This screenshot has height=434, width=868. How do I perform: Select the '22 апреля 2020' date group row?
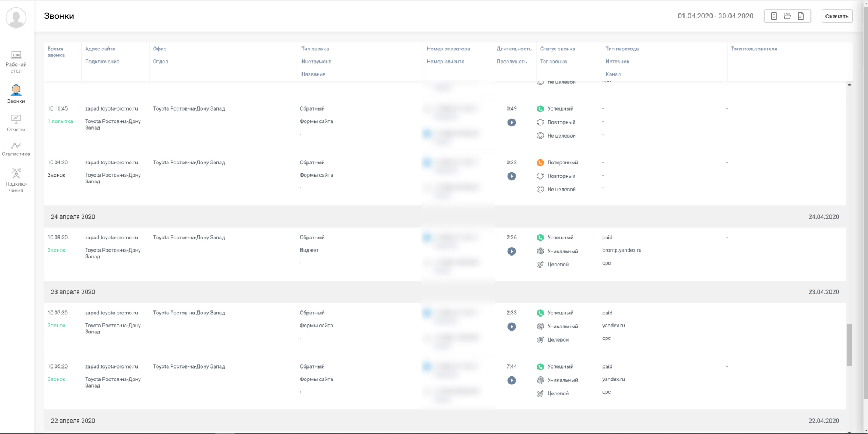pos(445,421)
